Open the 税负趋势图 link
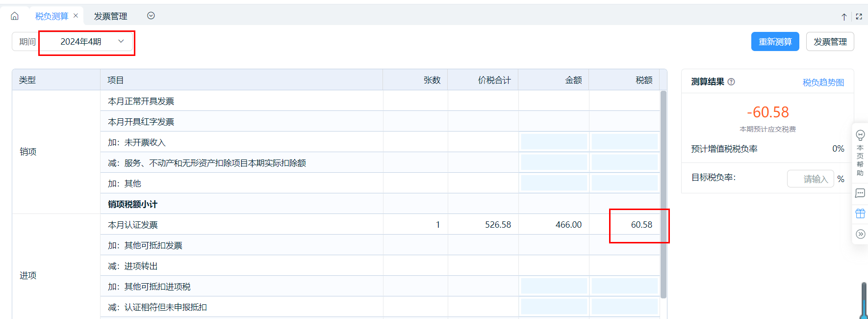This screenshot has height=319, width=868. (x=823, y=82)
